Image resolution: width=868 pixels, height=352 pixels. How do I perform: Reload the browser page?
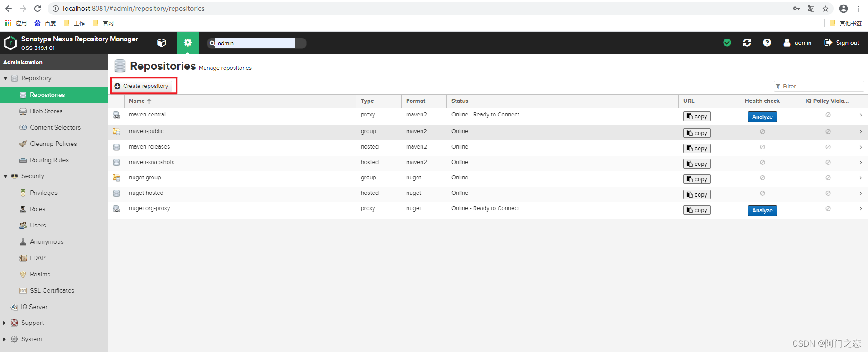(38, 9)
